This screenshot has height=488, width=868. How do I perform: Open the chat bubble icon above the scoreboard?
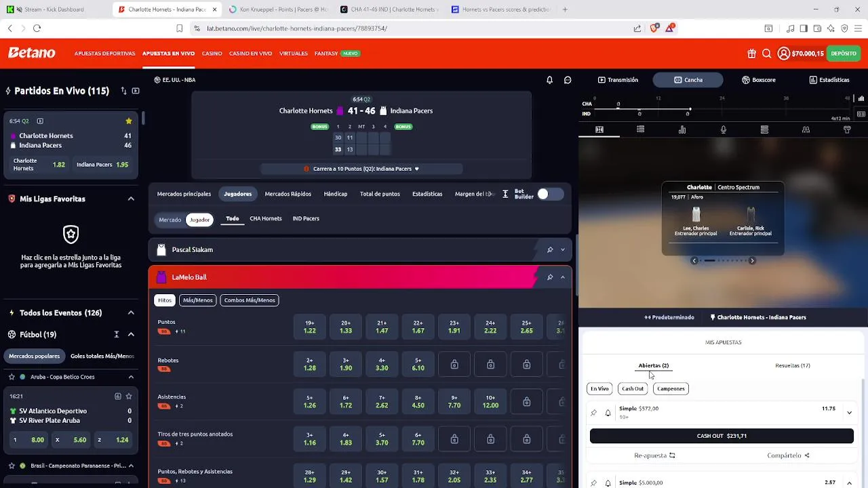click(x=568, y=80)
